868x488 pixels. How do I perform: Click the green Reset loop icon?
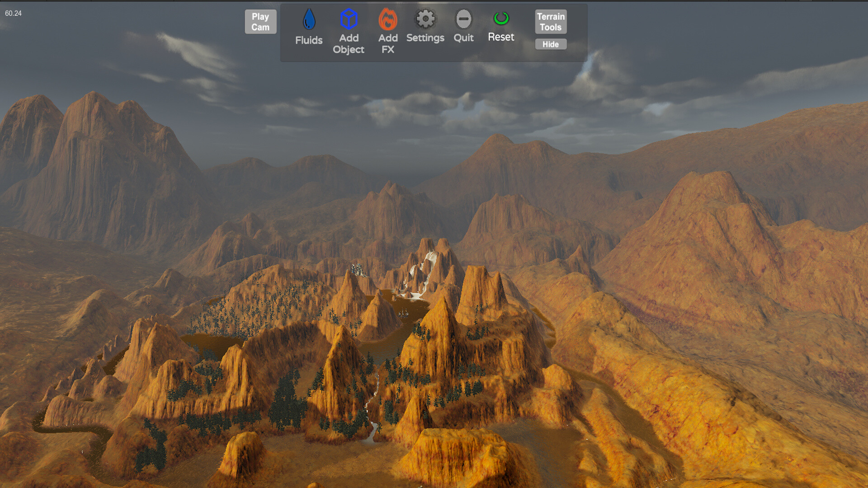[x=501, y=19]
